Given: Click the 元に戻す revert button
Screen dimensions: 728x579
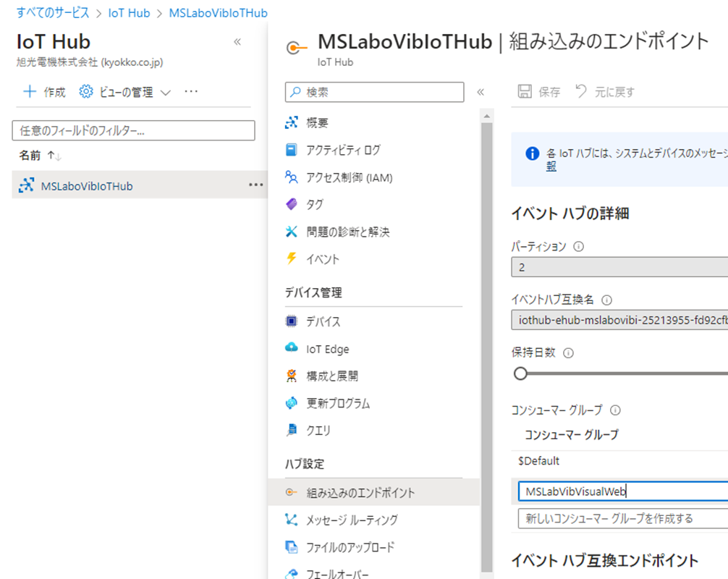Looking at the screenshot, I should [605, 91].
